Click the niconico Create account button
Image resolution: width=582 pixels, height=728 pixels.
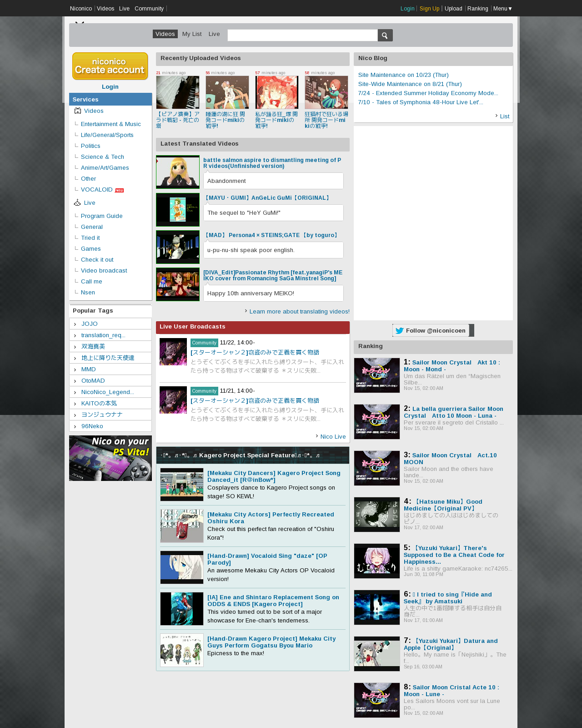[110, 66]
